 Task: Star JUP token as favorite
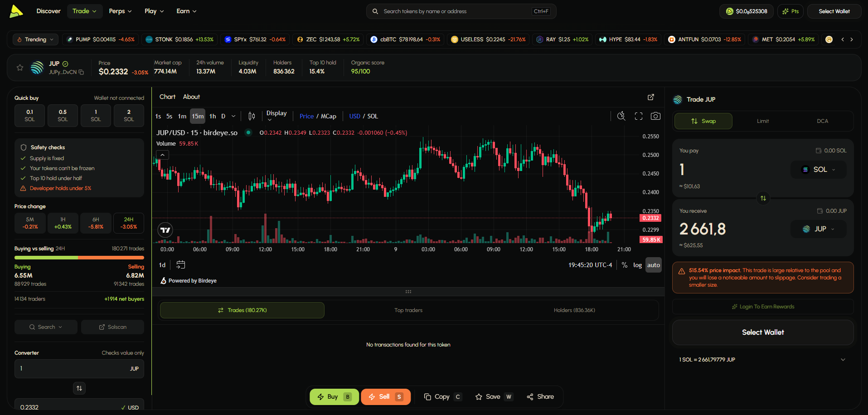click(20, 68)
